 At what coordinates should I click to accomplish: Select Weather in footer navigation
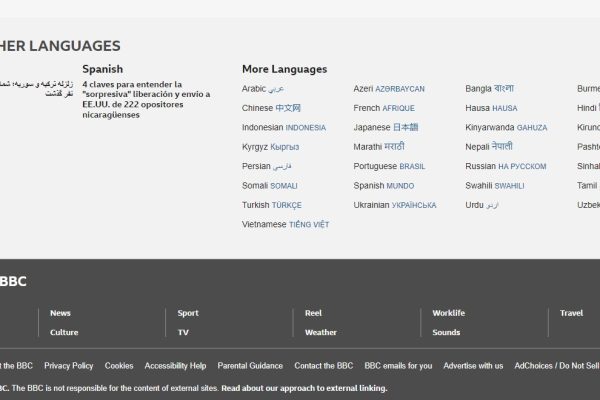point(320,332)
